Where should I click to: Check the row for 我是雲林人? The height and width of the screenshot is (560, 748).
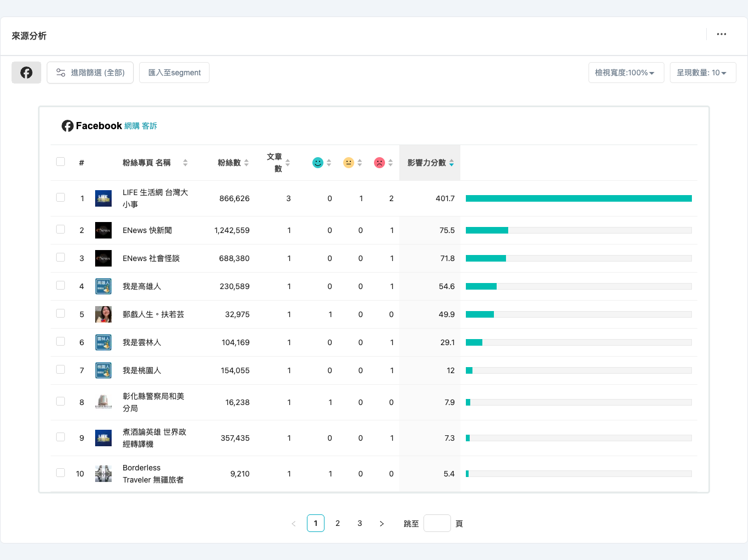(61, 341)
